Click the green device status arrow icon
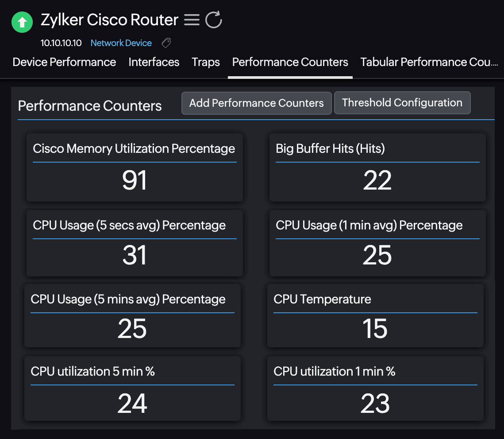 tap(22, 22)
